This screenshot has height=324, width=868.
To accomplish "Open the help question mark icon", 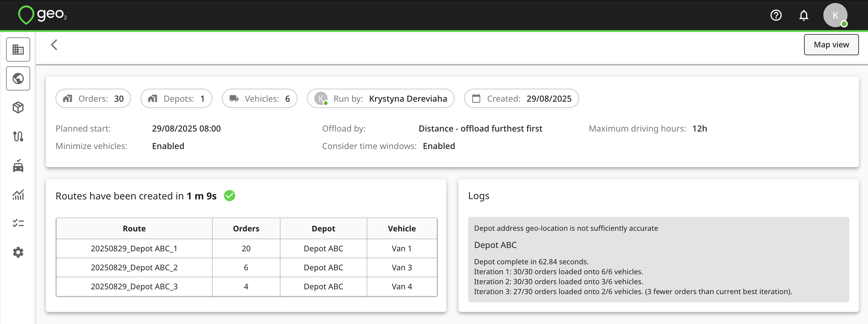I will 776,15.
